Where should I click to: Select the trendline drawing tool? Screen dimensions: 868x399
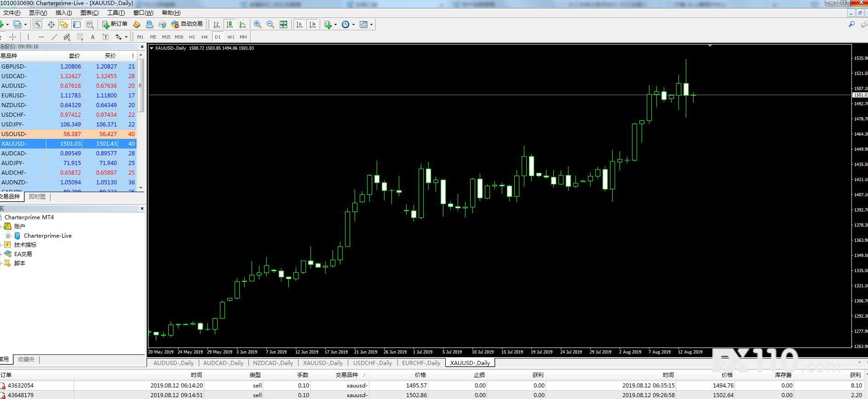[54, 37]
